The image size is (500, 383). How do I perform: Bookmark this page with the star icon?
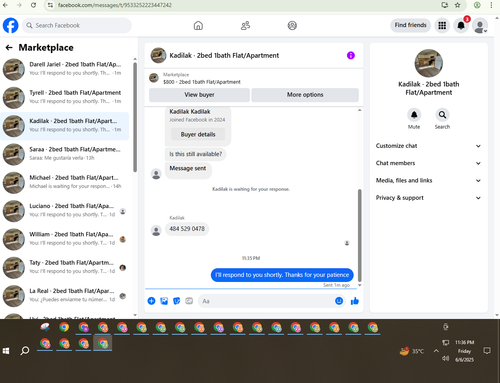click(x=457, y=5)
